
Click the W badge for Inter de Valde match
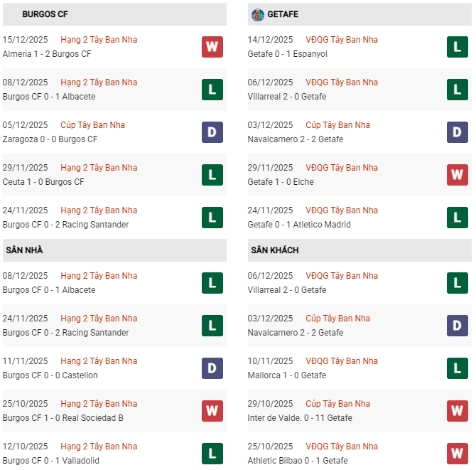(x=457, y=411)
